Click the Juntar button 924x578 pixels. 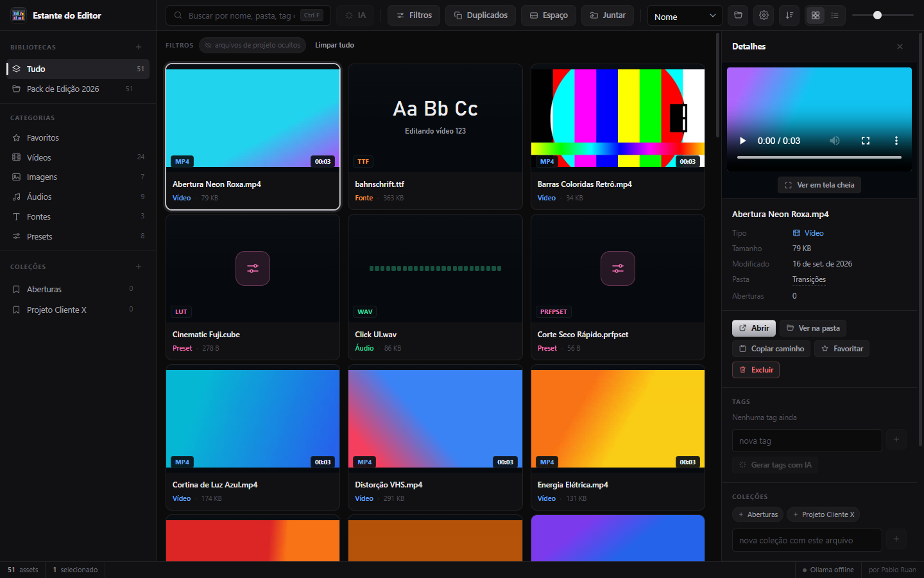pos(608,15)
